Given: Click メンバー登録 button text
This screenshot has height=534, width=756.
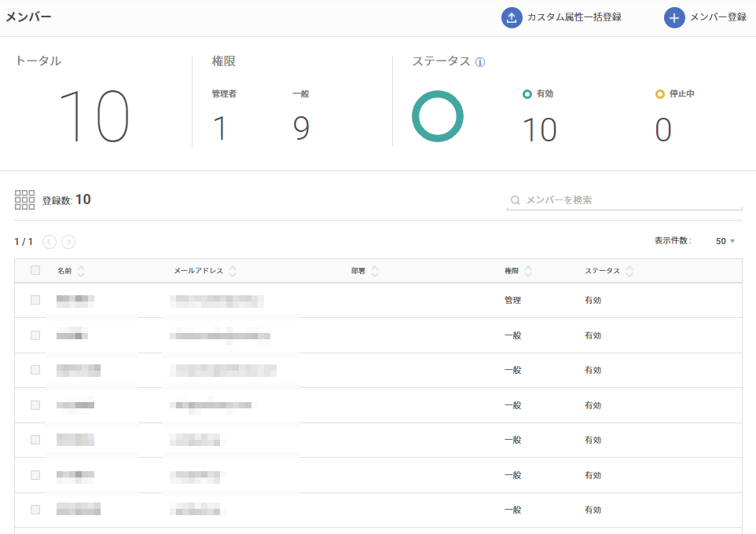Looking at the screenshot, I should 718,17.
